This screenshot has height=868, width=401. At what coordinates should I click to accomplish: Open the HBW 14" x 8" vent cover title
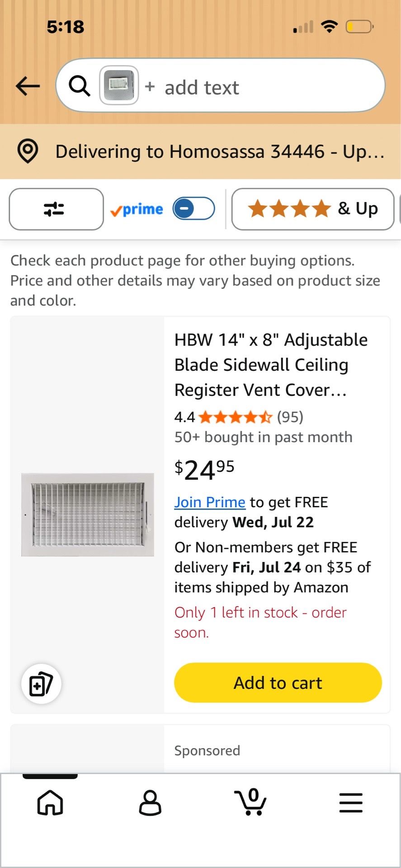pyautogui.click(x=271, y=365)
